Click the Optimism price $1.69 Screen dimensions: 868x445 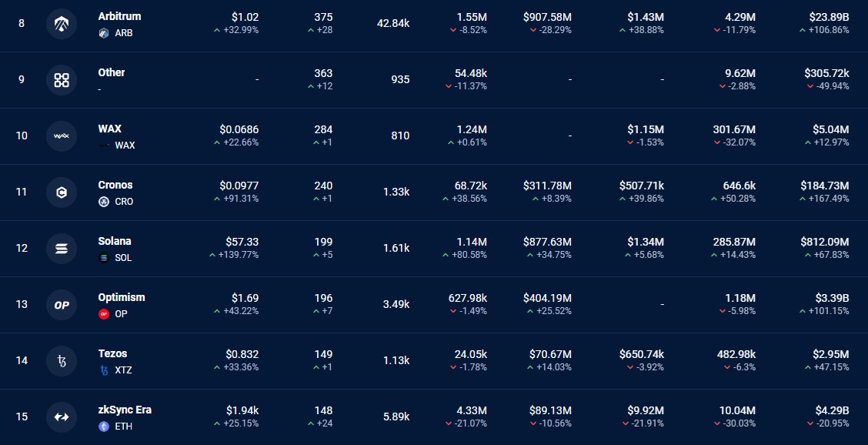pyautogui.click(x=245, y=298)
